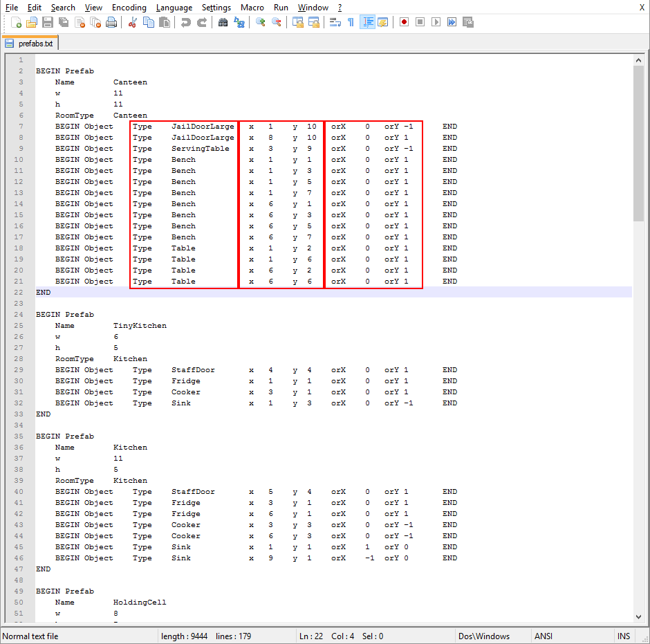The width and height of the screenshot is (650, 644).
Task: Toggle Show All Characters pilcrow icon
Action: pyautogui.click(x=351, y=22)
